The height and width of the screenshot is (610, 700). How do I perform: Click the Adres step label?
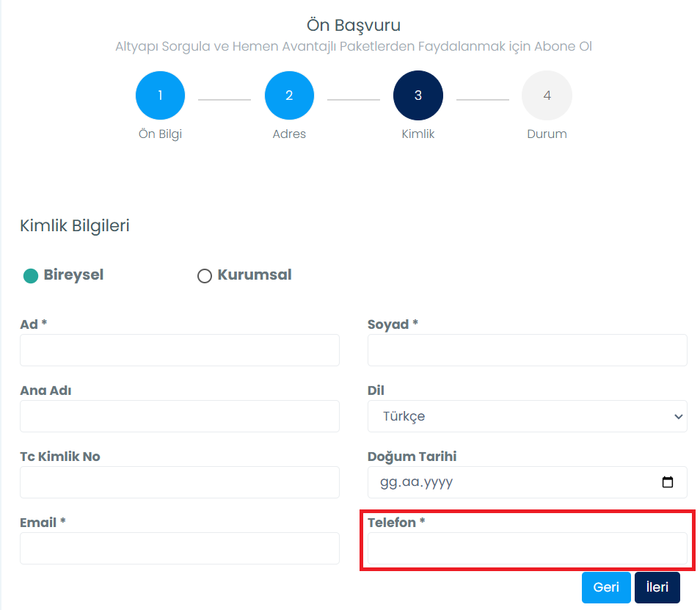coord(289,134)
